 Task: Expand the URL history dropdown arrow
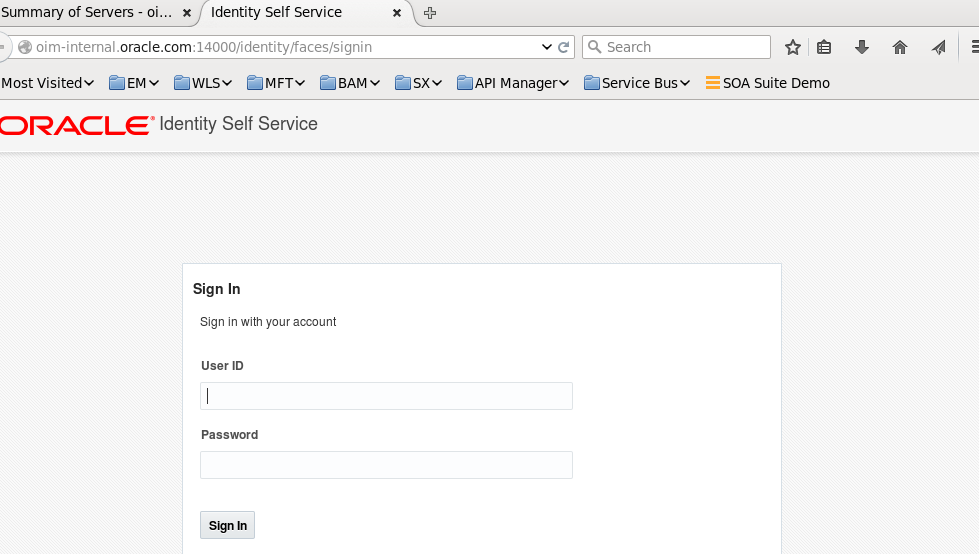(x=547, y=47)
